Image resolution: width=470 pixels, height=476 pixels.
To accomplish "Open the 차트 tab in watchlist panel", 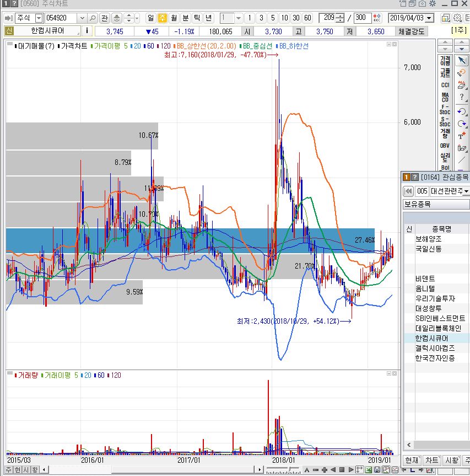I will coord(431,460).
